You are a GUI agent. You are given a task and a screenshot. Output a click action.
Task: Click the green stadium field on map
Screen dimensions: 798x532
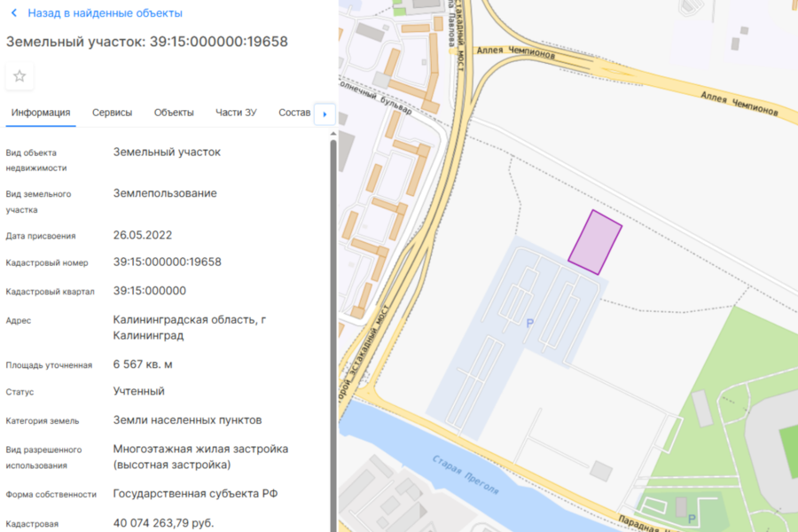pos(787,443)
